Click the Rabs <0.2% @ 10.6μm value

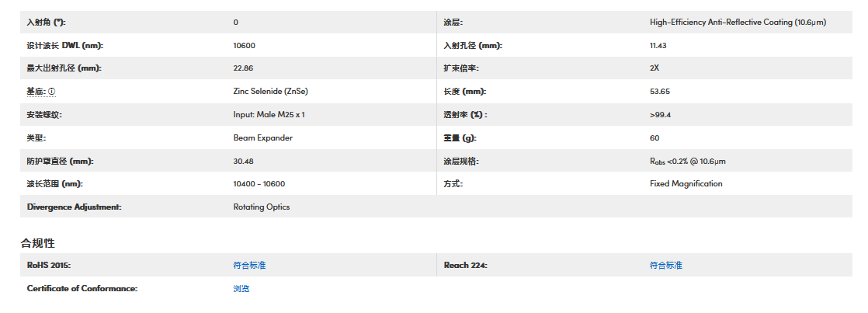coord(687,162)
